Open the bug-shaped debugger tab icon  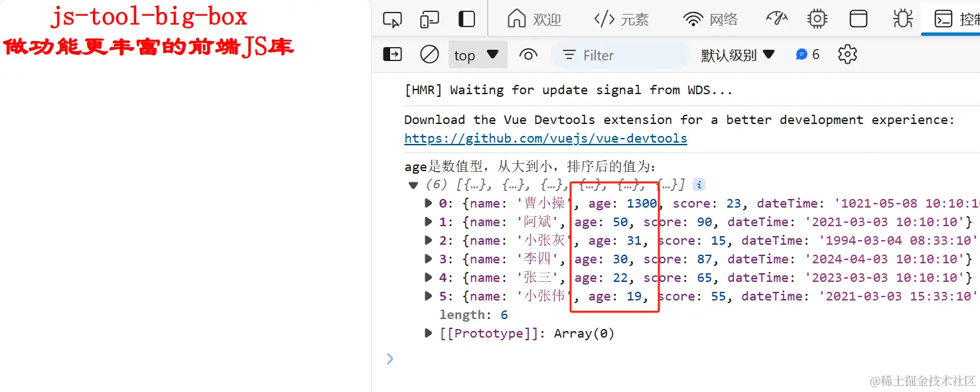click(x=902, y=19)
